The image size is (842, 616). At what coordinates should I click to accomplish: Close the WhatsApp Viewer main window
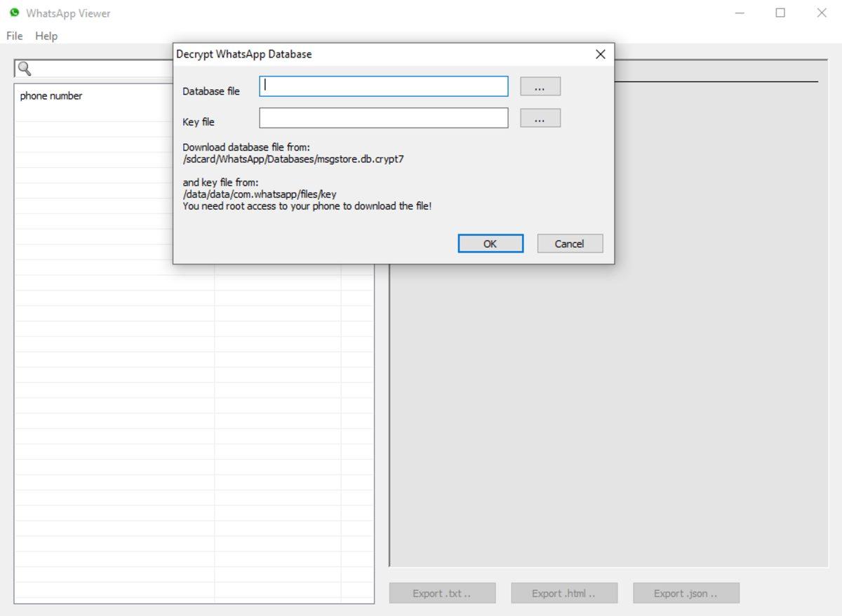click(822, 13)
